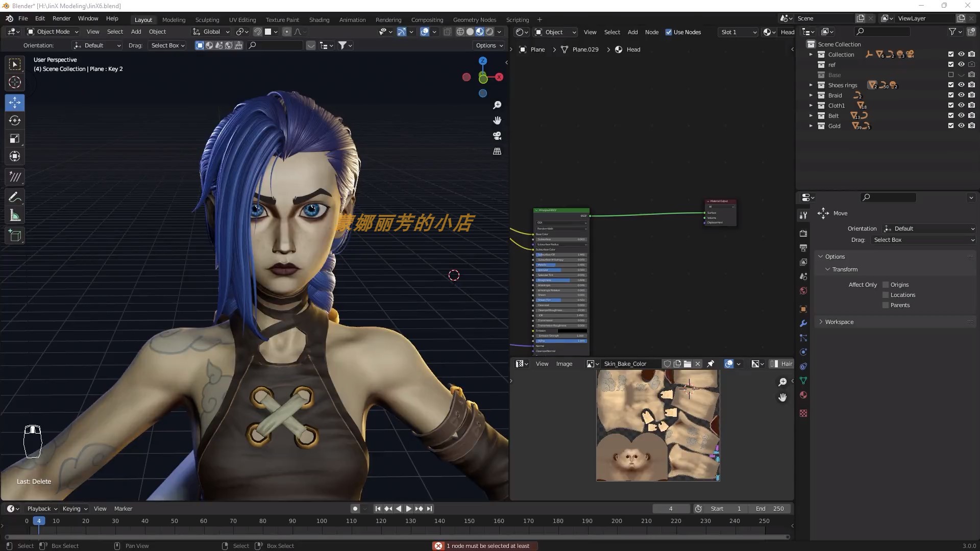Toggle the auto keying record button
This screenshot has width=980, height=551.
[355, 509]
